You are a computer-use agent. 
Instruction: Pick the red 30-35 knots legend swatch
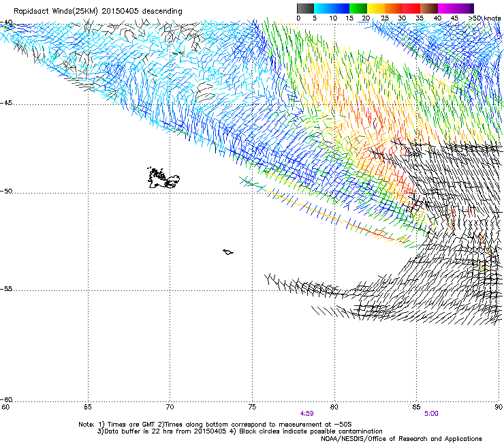tap(411, 8)
